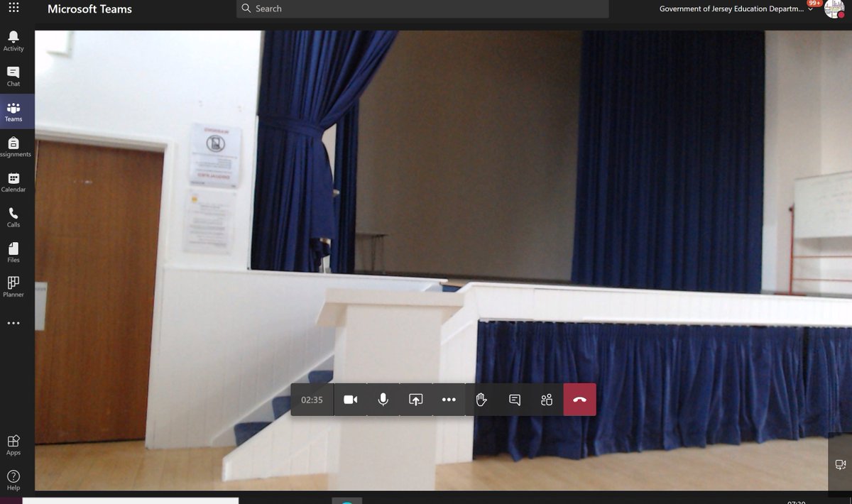
Task: Click the device settings icon on the right edge
Action: 841,465
